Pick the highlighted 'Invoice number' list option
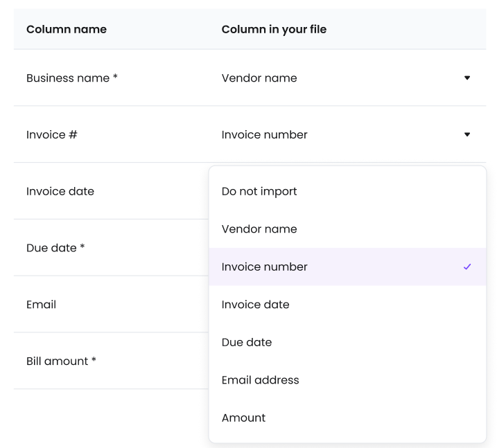Image resolution: width=497 pixels, height=448 pixels. [x=265, y=267]
